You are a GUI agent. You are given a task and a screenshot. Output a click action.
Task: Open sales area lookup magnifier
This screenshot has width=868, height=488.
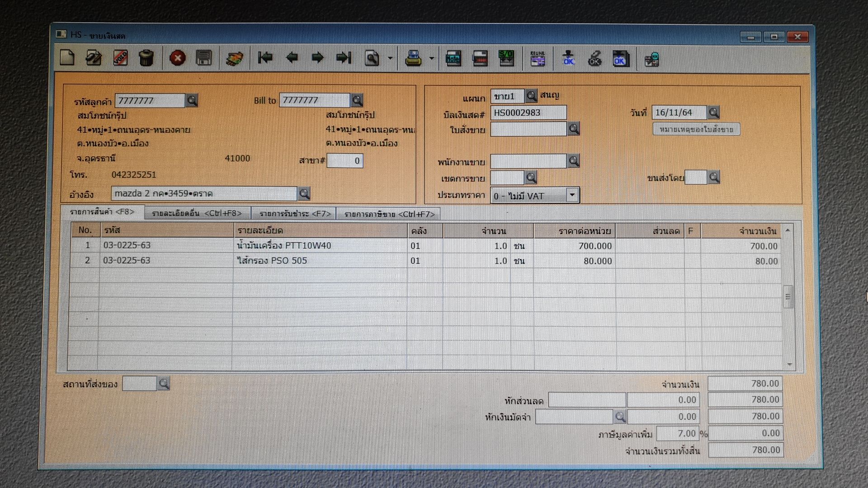click(x=532, y=178)
